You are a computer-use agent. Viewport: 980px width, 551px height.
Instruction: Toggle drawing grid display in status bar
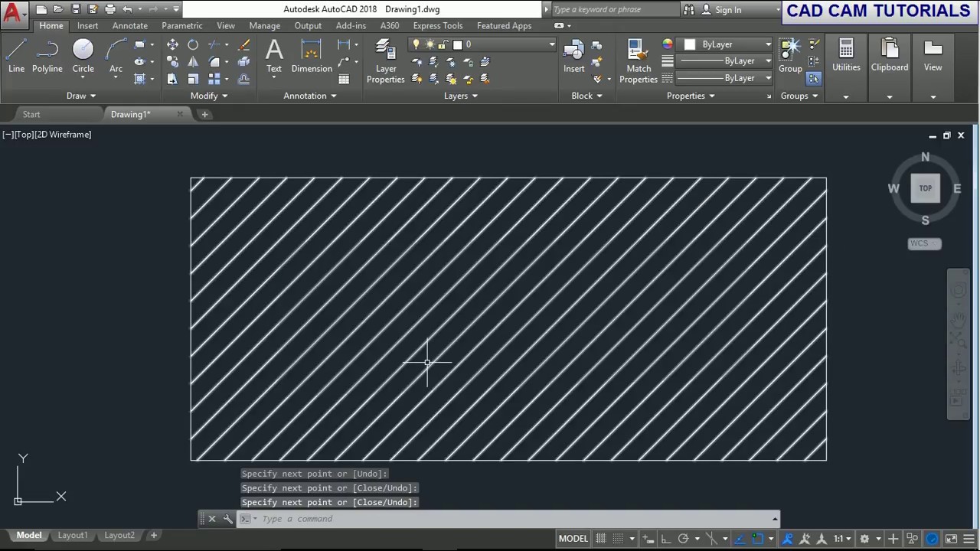(x=601, y=539)
